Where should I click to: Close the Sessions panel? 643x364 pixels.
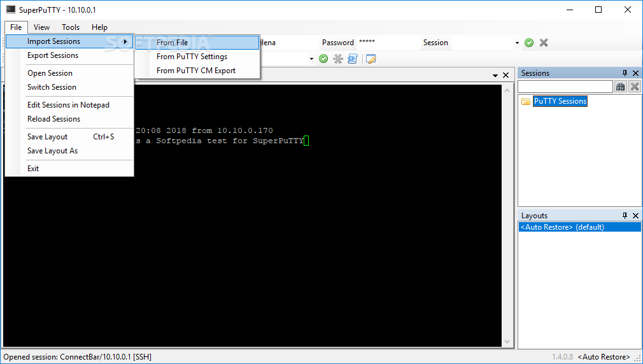pyautogui.click(x=635, y=73)
